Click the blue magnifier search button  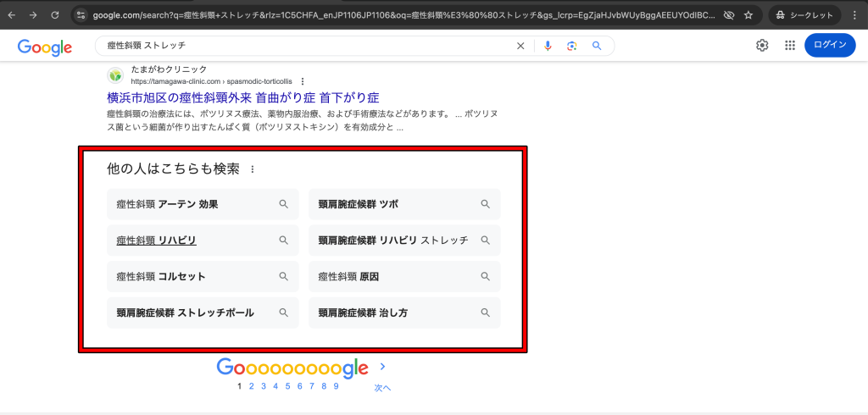click(x=597, y=46)
